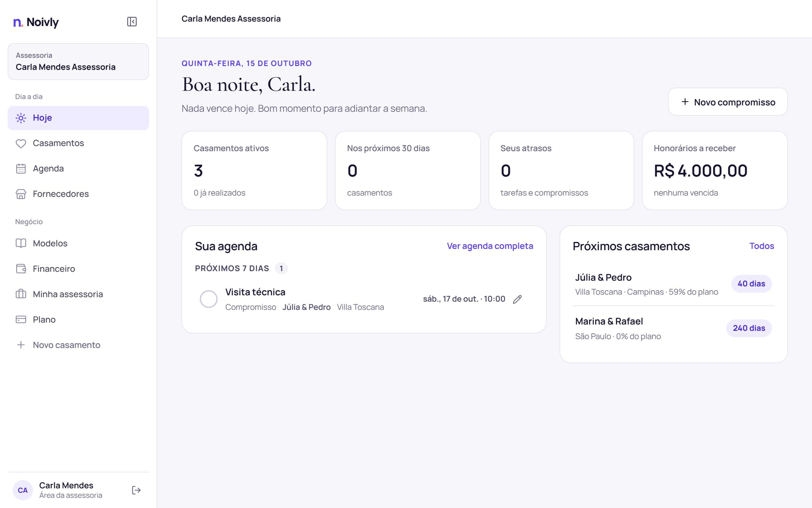Click the 240 dias badge

tap(749, 328)
